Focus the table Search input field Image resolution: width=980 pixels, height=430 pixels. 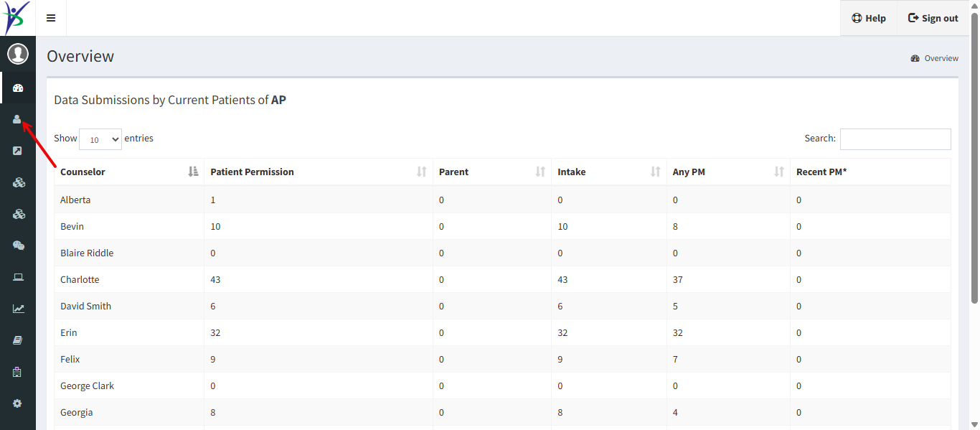coord(895,139)
